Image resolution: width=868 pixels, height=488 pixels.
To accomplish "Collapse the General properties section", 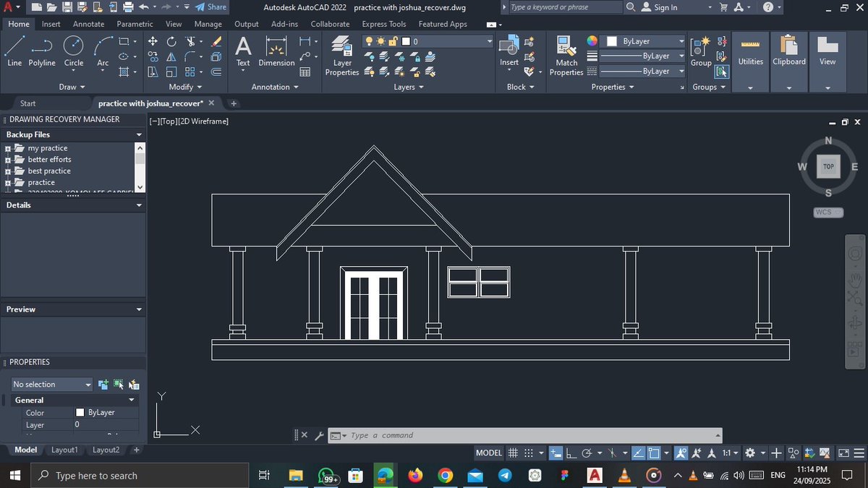I will coord(132,400).
